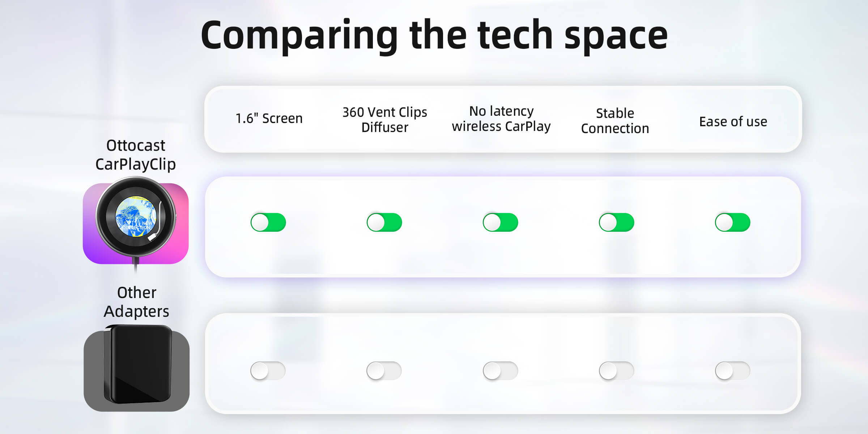Switch on Other Adapters Stable Connection toggle

click(x=616, y=371)
